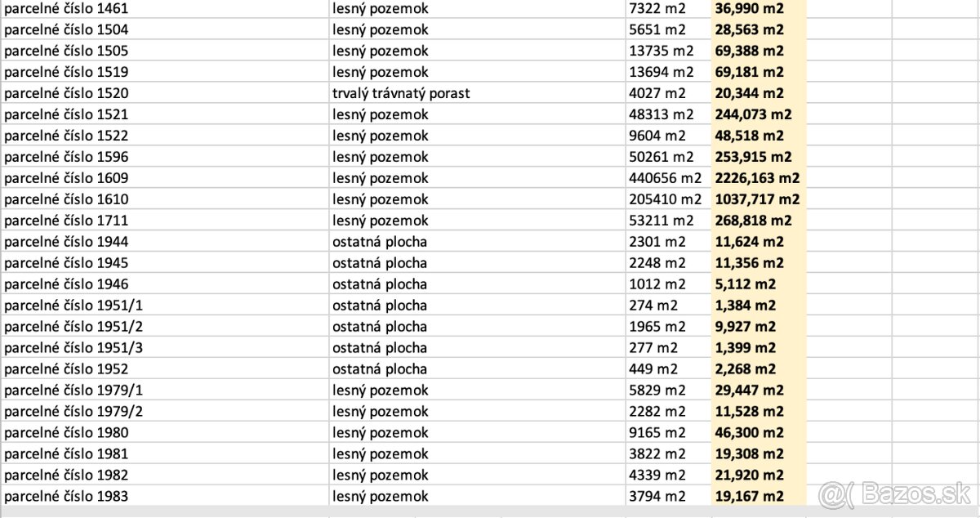Click the 'lesný pozemok' cell for parcel 1711
The height and width of the screenshot is (518, 980).
coord(380,221)
